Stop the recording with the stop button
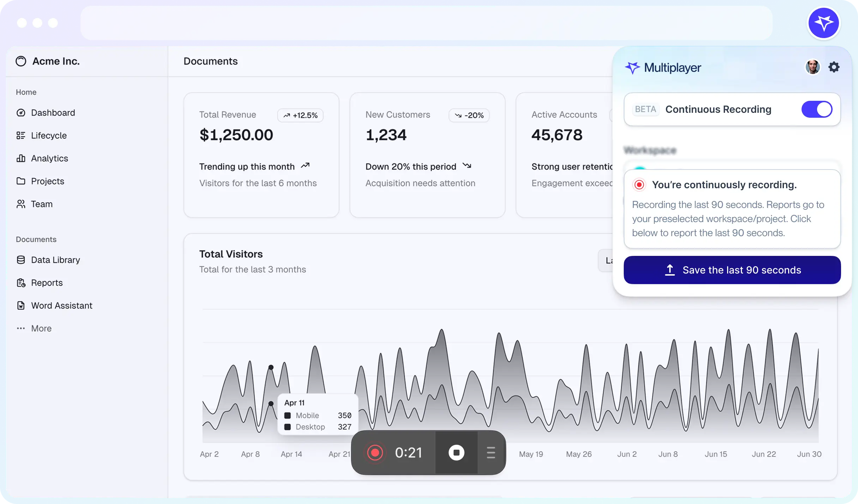 pos(456,453)
